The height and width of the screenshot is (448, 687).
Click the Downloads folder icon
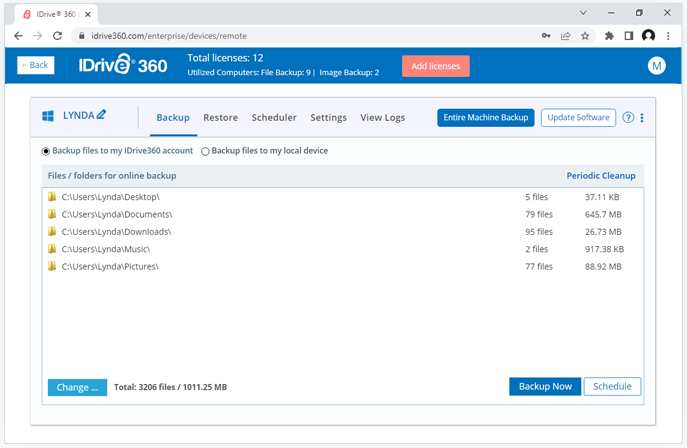click(52, 231)
